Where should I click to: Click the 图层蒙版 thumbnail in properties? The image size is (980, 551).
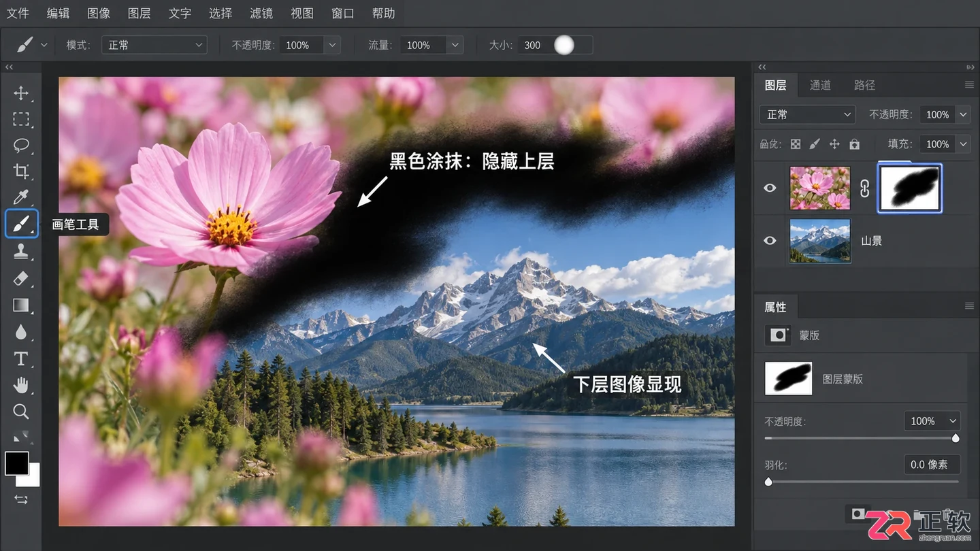click(x=789, y=378)
